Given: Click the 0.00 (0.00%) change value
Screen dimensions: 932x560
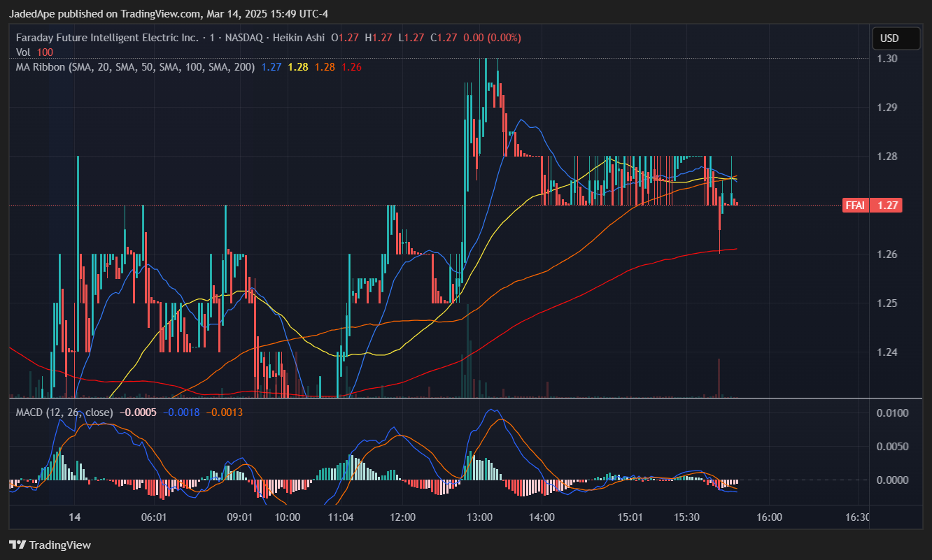Looking at the screenshot, I should pos(492,38).
